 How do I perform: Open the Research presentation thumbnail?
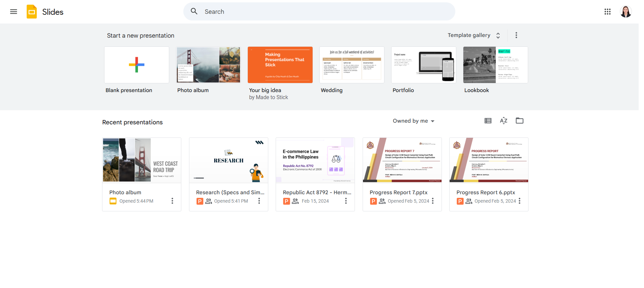[229, 160]
